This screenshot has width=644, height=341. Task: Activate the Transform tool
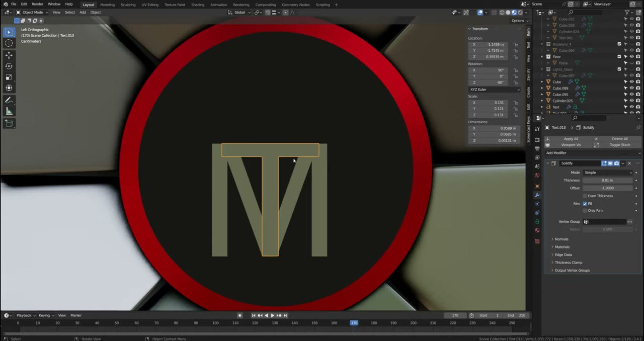(9, 88)
